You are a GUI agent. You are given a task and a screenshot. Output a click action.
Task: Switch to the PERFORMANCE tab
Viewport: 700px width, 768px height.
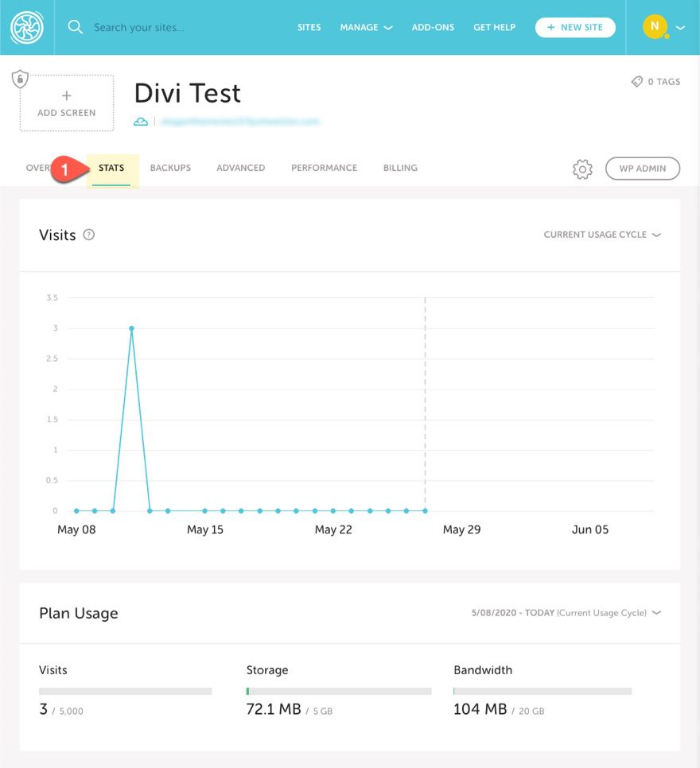click(x=324, y=168)
